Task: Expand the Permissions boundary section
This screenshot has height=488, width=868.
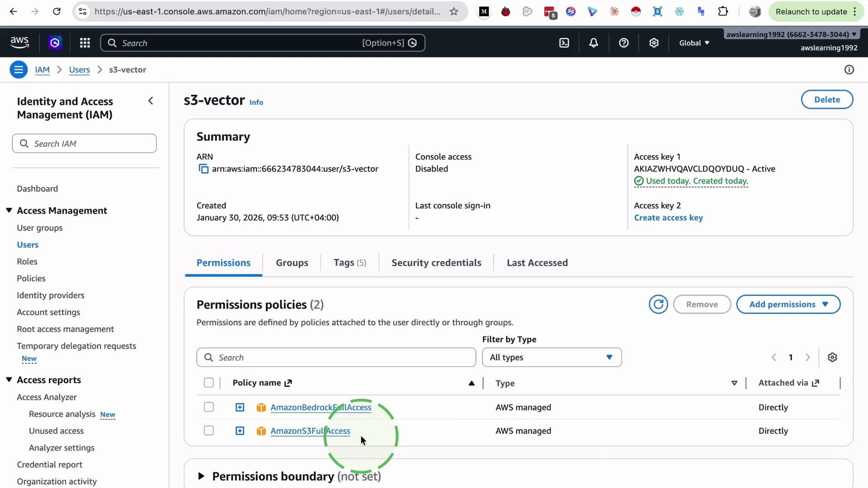Action: click(201, 476)
